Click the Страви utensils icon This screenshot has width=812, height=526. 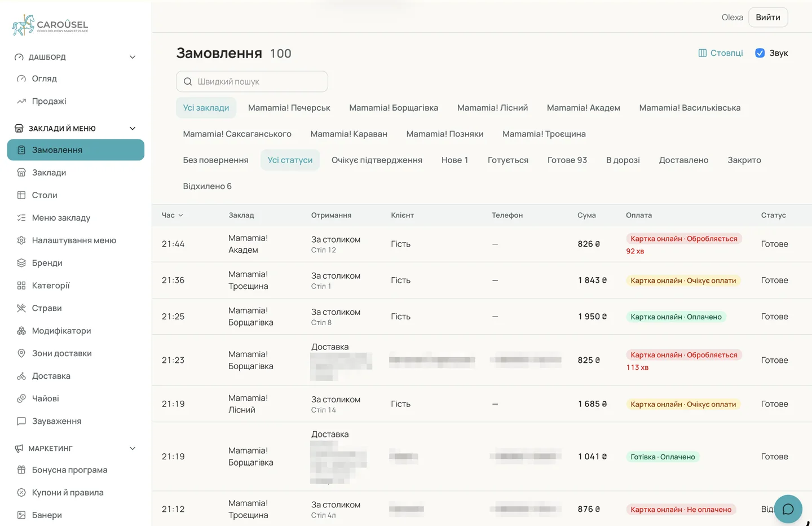pos(21,308)
